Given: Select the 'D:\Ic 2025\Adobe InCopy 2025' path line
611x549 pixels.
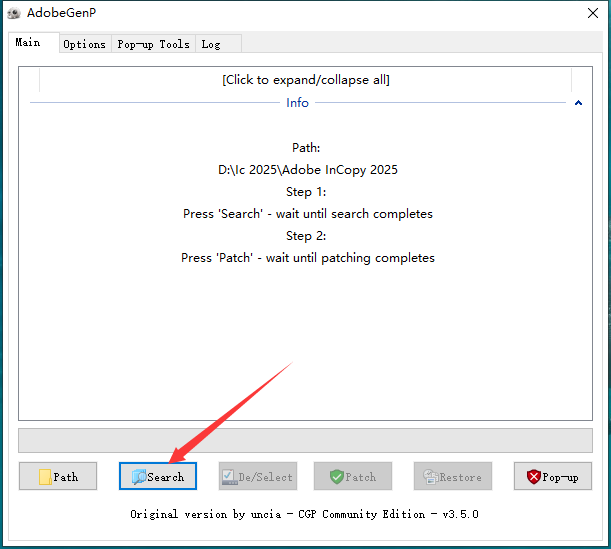Looking at the screenshot, I should pos(307,170).
